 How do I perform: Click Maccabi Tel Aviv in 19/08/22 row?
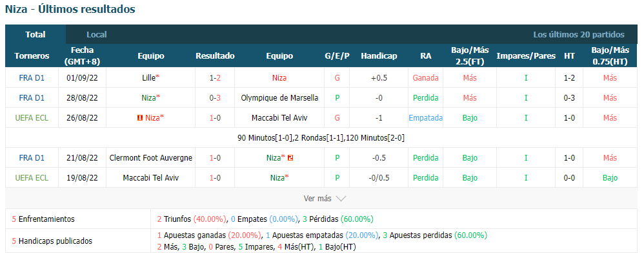tap(151, 178)
